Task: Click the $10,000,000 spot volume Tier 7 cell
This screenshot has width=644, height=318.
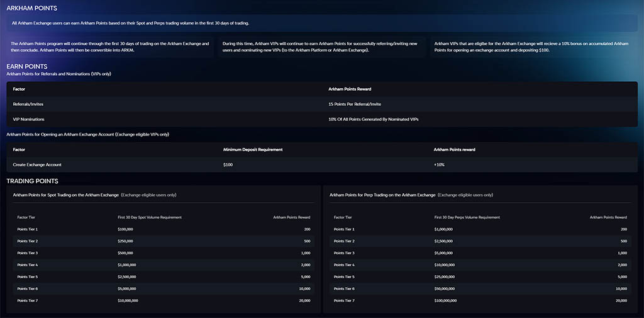Action: click(x=128, y=300)
